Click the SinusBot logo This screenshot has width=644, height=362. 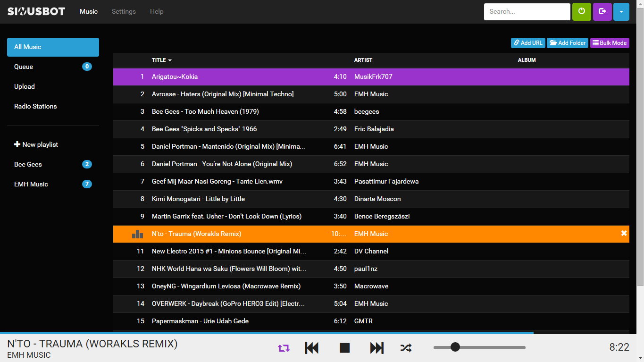click(36, 11)
